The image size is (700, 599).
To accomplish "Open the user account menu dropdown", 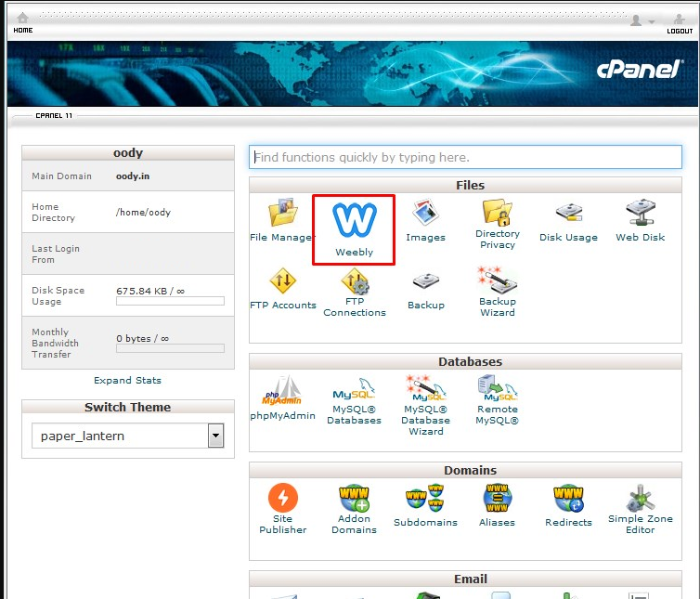I will pyautogui.click(x=642, y=20).
